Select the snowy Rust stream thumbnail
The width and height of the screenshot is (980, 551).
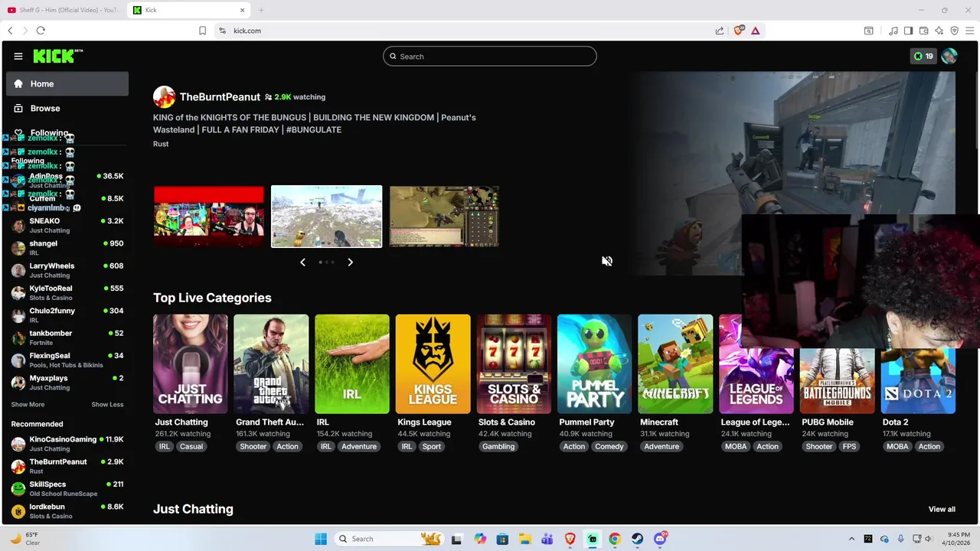326,217
